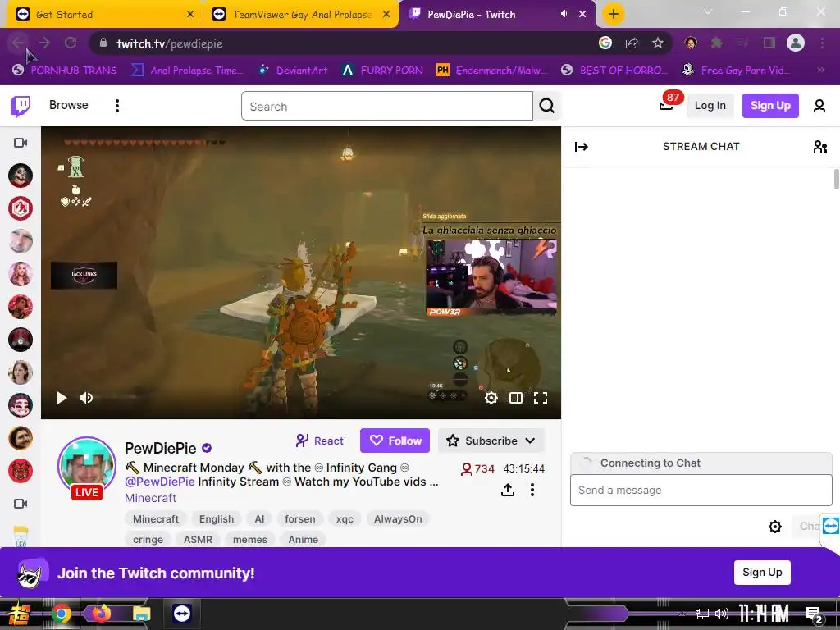
Task: Click the search magnifier button
Action: tap(547, 106)
